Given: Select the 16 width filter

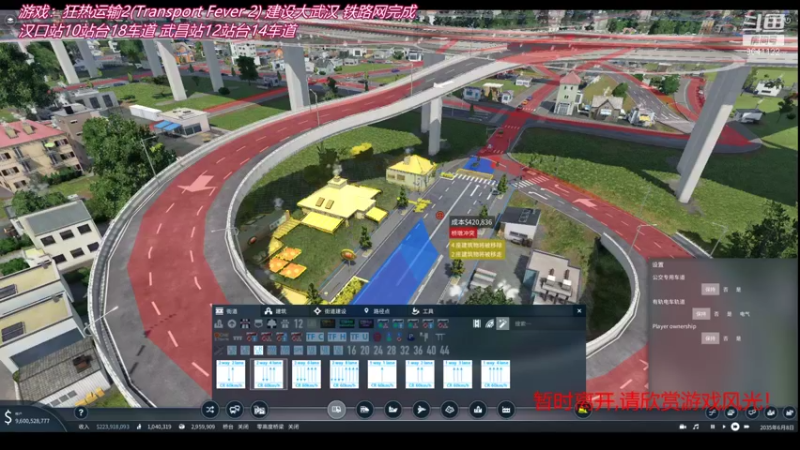Looking at the screenshot, I should click(351, 351).
